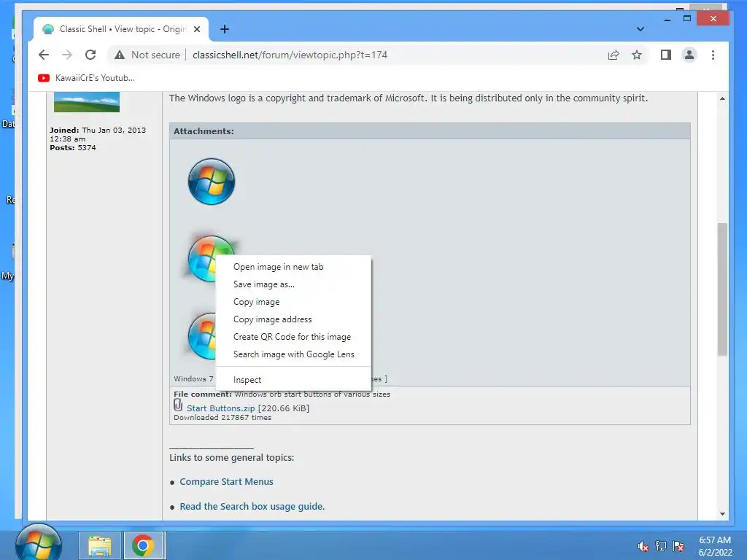
Task: Bookmark this page with the star icon
Action: (x=637, y=55)
